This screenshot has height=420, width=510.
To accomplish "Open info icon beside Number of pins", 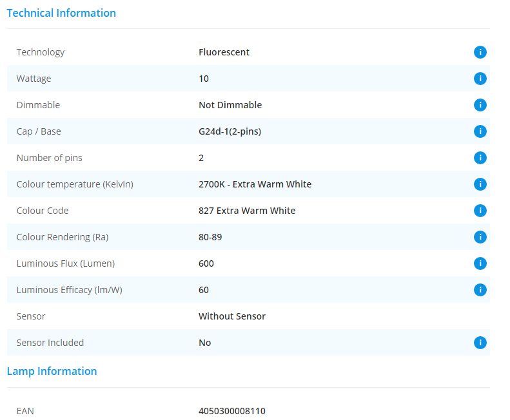I will click(480, 158).
